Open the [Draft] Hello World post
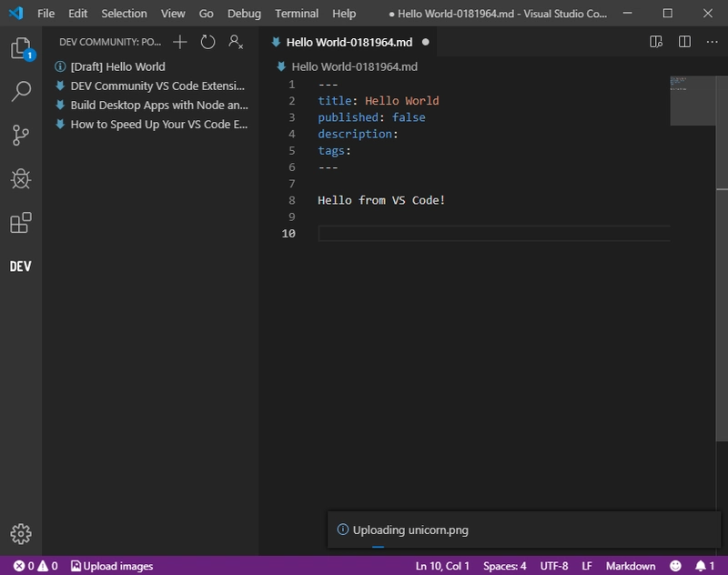Image resolution: width=728 pixels, height=575 pixels. click(x=151, y=66)
